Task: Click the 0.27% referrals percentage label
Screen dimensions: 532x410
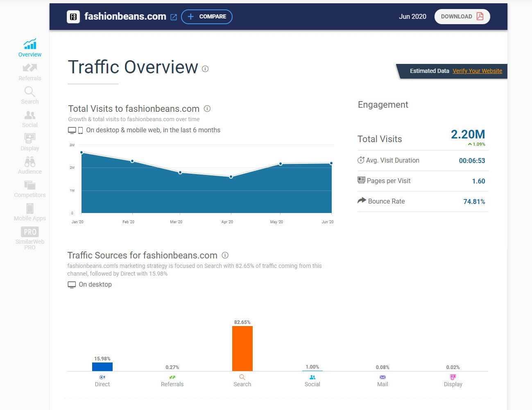Action: (172, 367)
